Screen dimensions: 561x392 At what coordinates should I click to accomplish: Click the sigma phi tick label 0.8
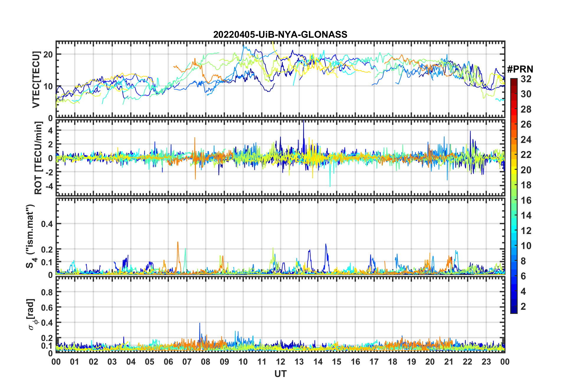47,292
